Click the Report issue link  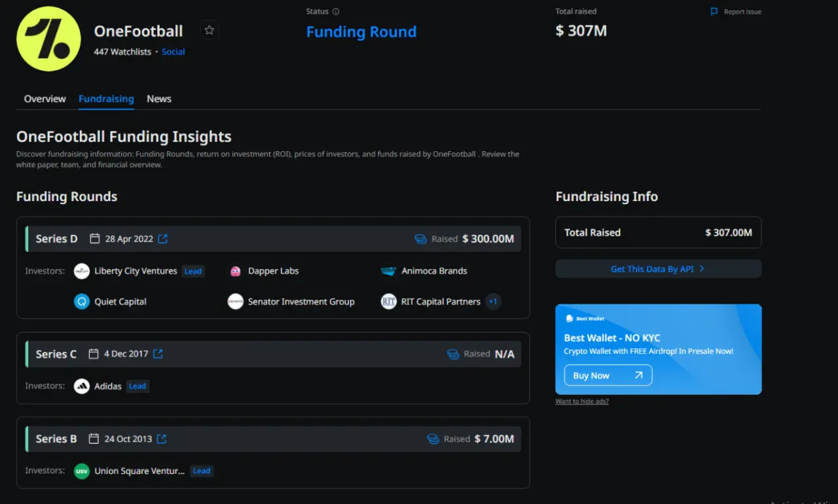click(x=742, y=12)
